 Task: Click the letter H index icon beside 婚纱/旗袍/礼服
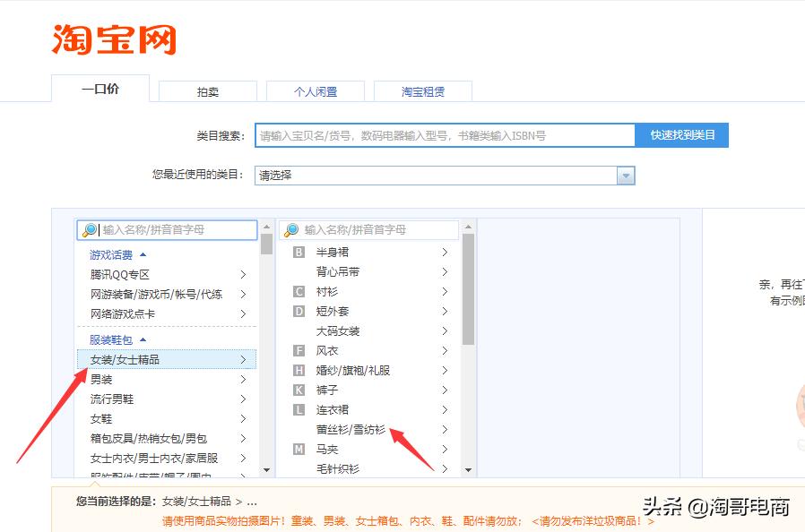299,370
